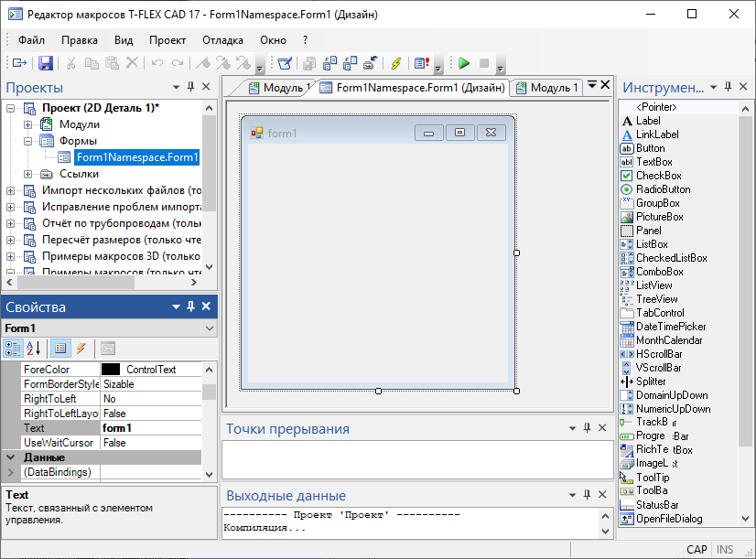
Task: Open the Form1 object selector dropdown
Action: pyautogui.click(x=209, y=328)
